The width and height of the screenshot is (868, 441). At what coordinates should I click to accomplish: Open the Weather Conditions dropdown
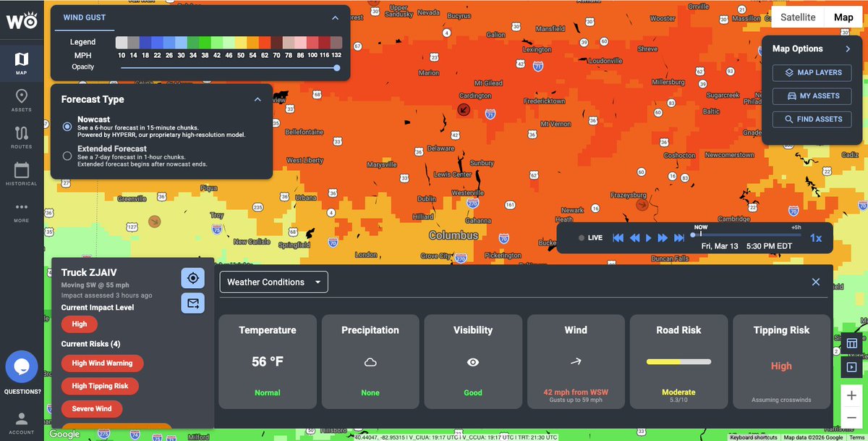tap(274, 282)
